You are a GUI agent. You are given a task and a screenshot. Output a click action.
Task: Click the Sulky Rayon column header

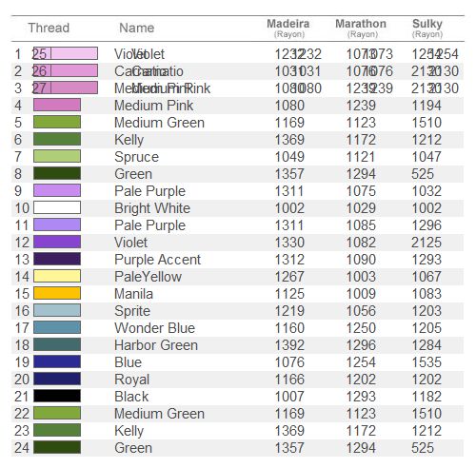427,28
